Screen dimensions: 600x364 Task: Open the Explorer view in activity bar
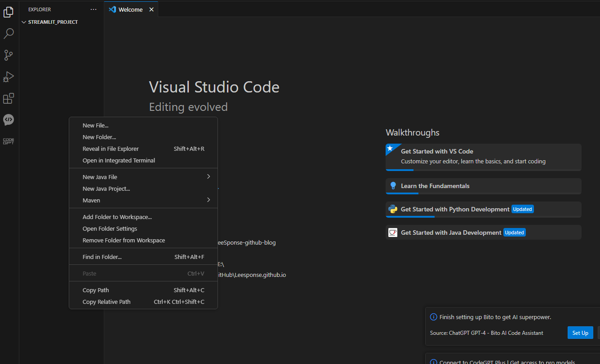[x=9, y=12]
